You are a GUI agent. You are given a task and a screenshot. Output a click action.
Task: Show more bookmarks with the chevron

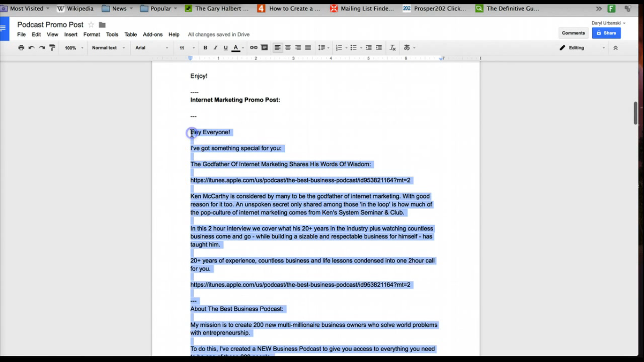(x=598, y=8)
